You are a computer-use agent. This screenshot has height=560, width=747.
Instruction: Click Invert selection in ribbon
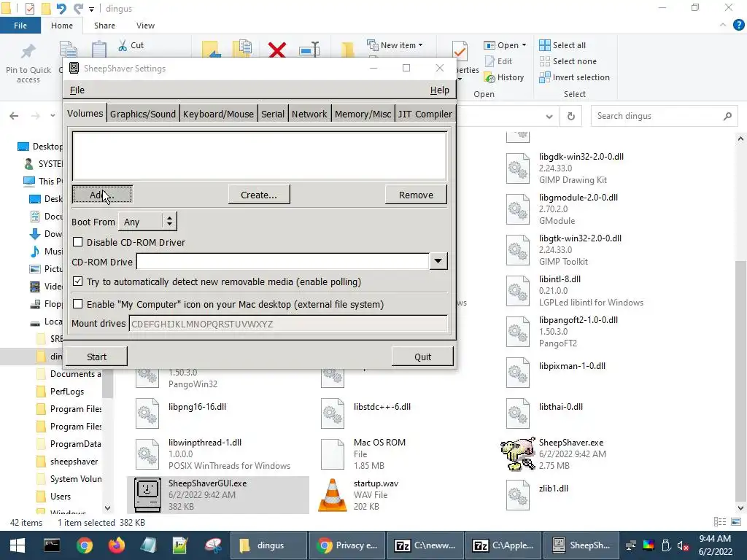574,77
